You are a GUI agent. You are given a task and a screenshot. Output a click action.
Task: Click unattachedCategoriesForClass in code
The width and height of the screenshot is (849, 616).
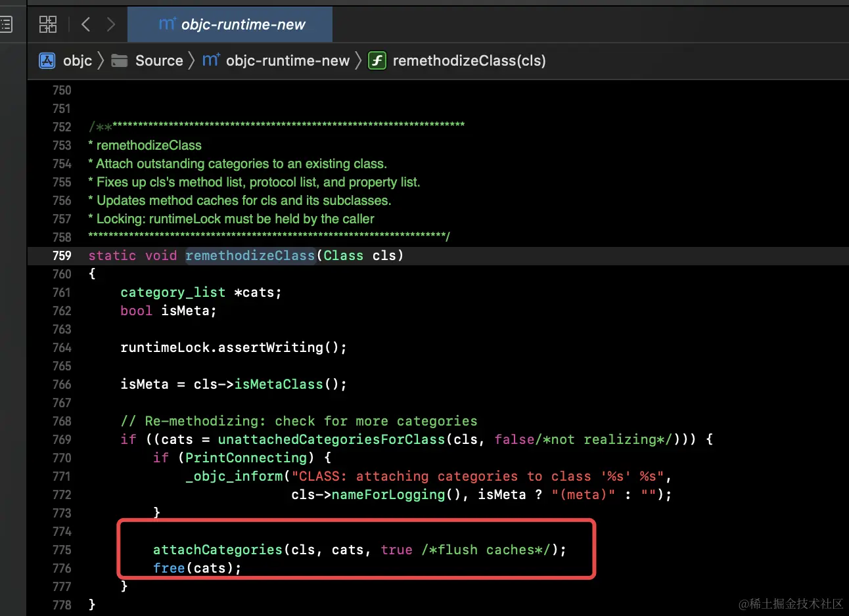pos(331,439)
